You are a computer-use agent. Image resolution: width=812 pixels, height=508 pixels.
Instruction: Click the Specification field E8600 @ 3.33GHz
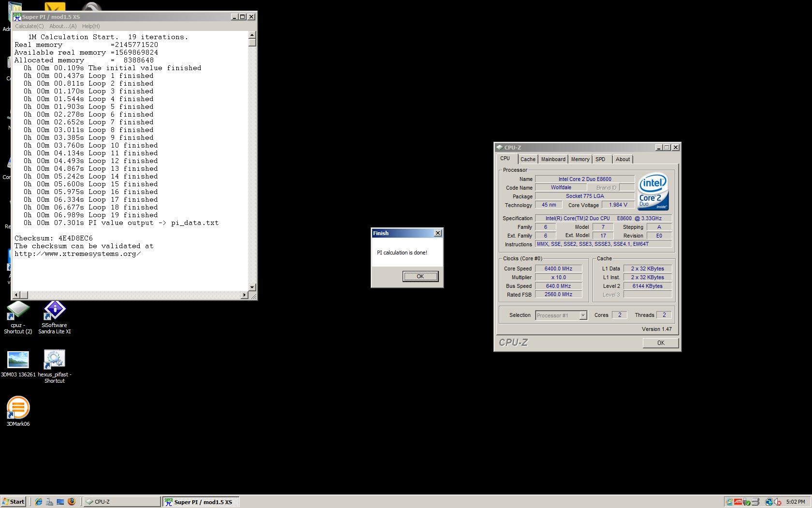[x=604, y=218]
